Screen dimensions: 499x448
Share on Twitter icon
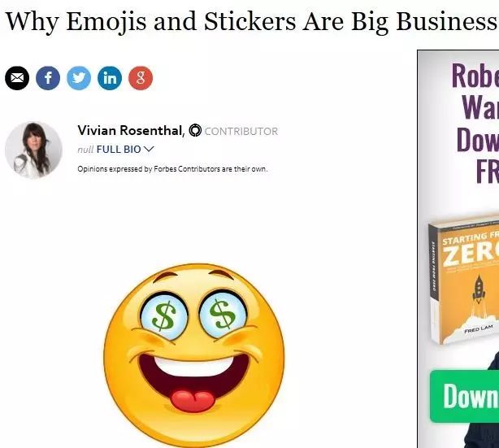[x=79, y=78]
